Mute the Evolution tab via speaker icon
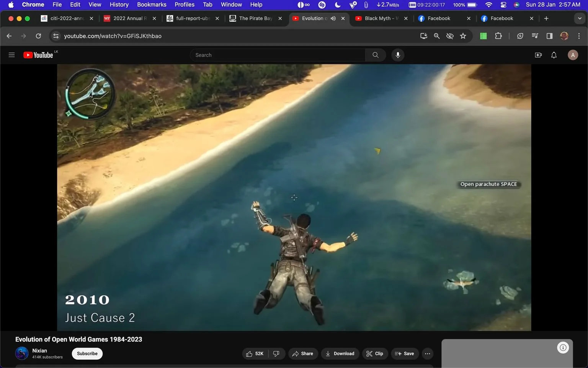The height and width of the screenshot is (368, 588). (x=333, y=18)
